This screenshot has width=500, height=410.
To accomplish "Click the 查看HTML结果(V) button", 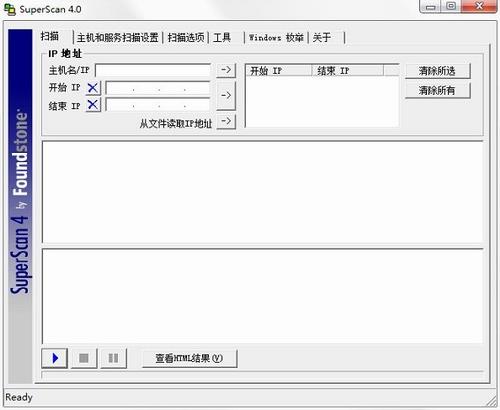I will click(x=189, y=358).
